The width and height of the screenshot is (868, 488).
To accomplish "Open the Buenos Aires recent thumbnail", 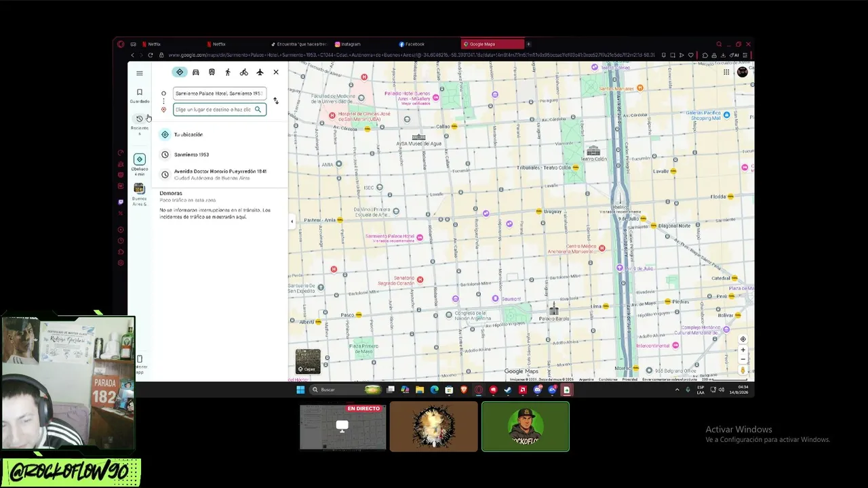I will [x=139, y=194].
